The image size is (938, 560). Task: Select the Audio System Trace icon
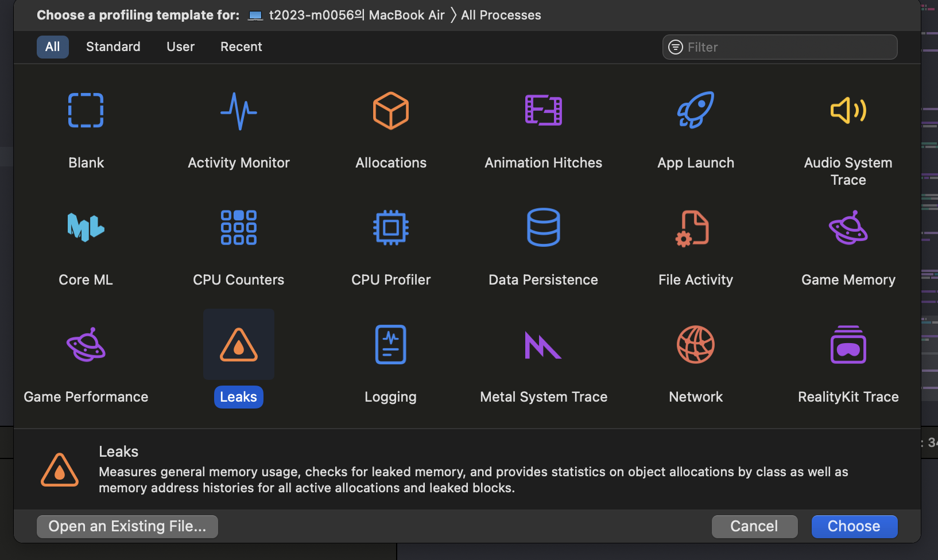(x=848, y=110)
